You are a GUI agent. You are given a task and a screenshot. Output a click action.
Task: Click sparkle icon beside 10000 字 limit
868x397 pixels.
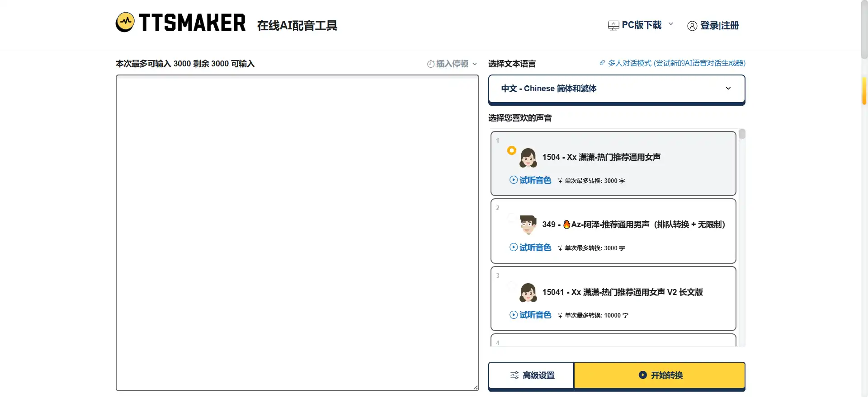click(x=560, y=315)
